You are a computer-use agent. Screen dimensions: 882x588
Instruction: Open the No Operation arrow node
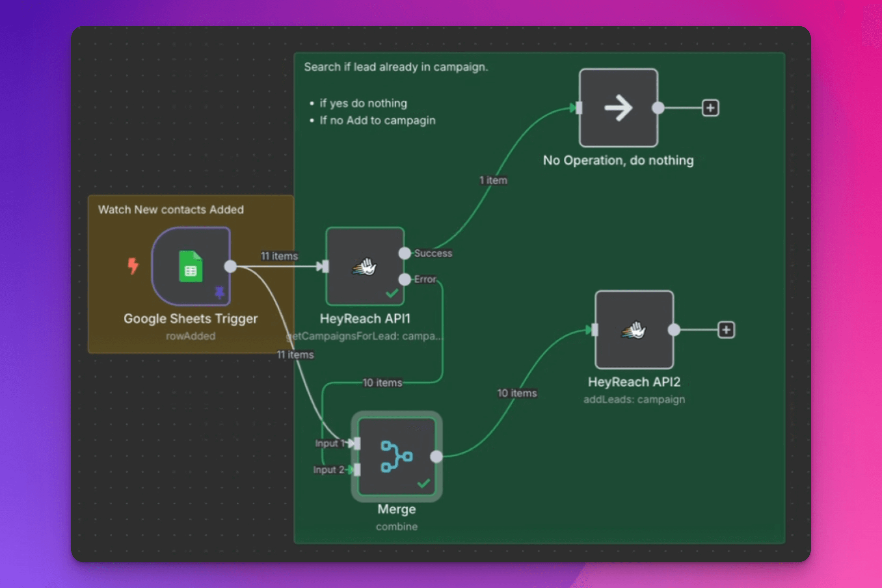point(618,108)
